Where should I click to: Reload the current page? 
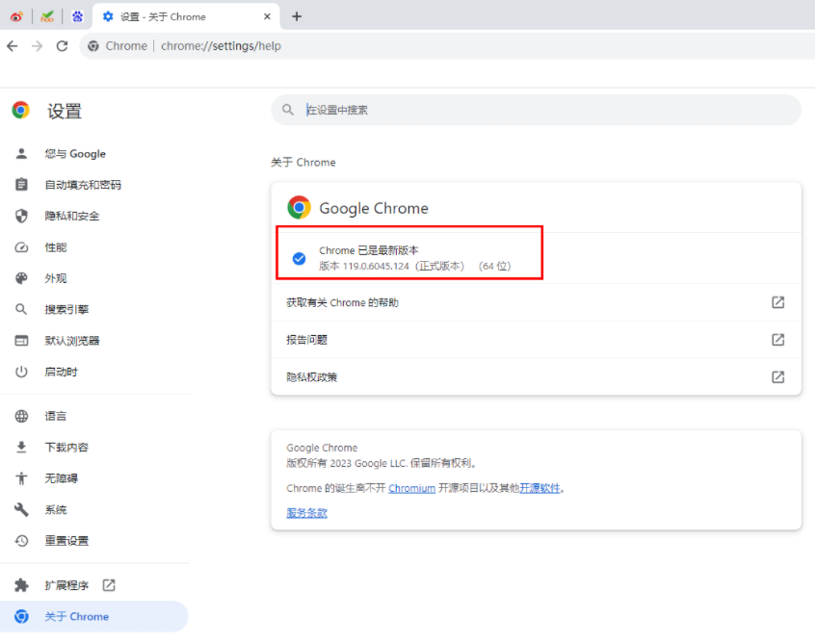(62, 46)
